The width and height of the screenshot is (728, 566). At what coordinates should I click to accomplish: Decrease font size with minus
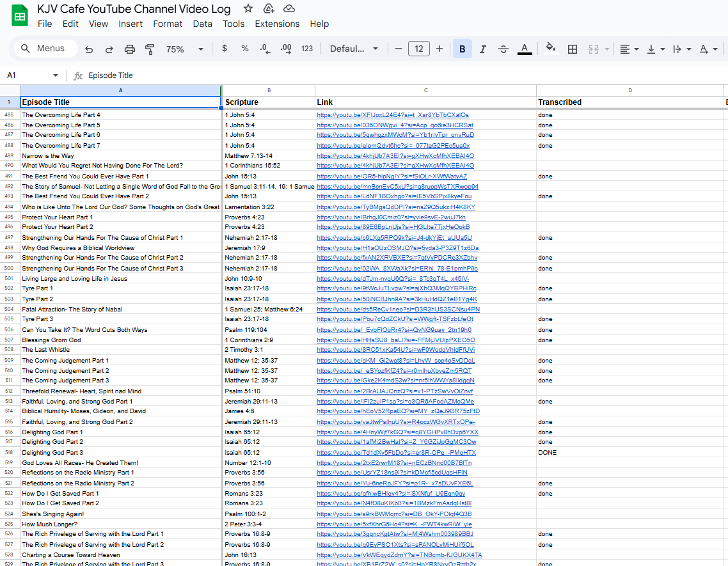point(398,49)
